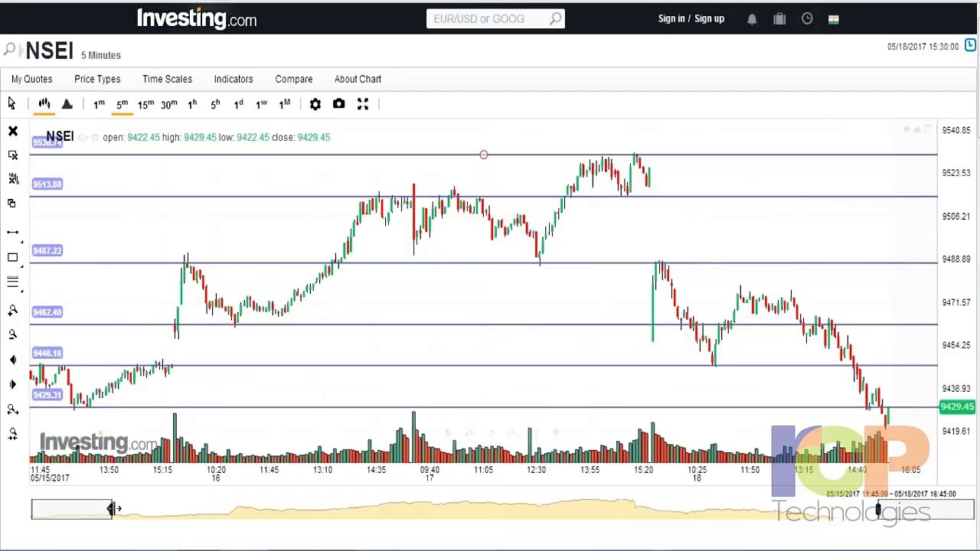Select the 1 minute interval
This screenshot has width=980, height=551.
point(99,104)
